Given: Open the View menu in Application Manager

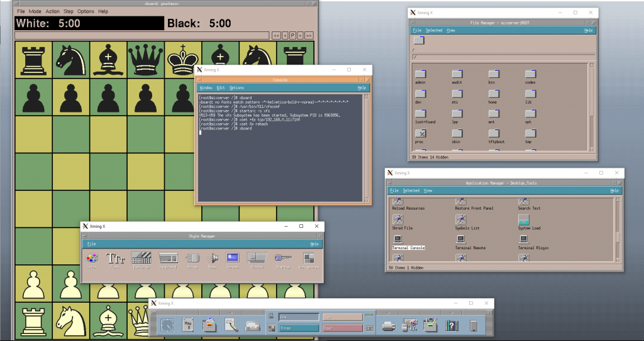Looking at the screenshot, I should coord(428,190).
